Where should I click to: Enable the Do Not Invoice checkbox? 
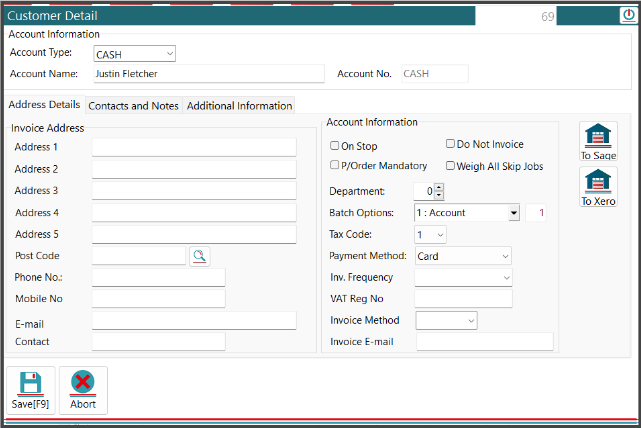tap(450, 143)
